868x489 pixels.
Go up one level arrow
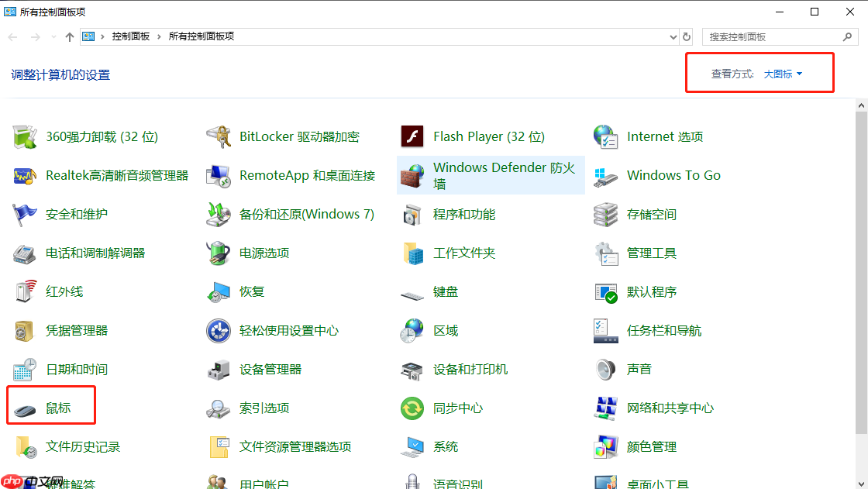click(69, 37)
